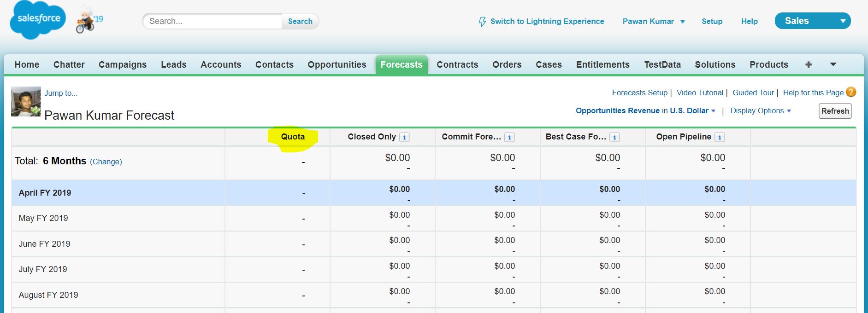Click Pawan Kumar's profile photo thumbnail
Screen dimensions: 868x313
(26, 102)
